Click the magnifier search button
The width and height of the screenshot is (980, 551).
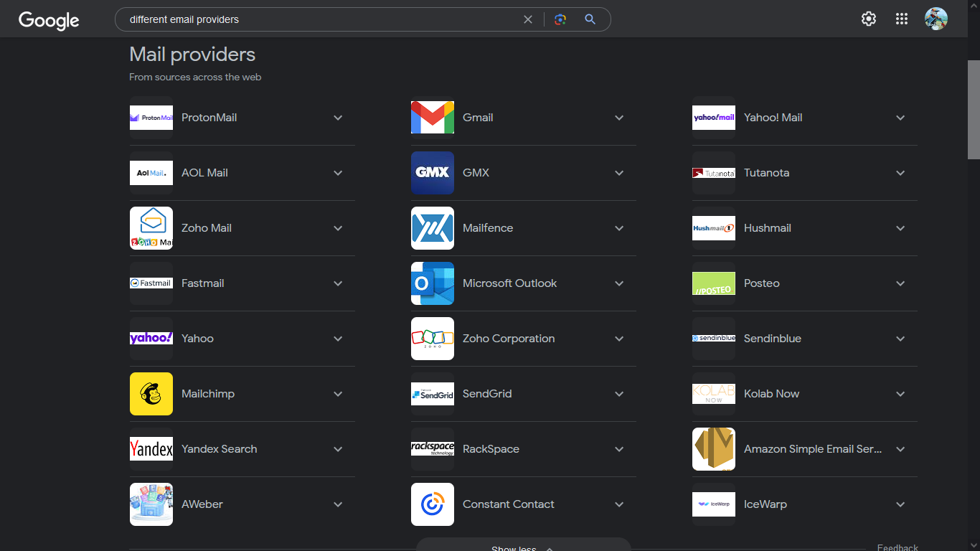[x=590, y=19]
